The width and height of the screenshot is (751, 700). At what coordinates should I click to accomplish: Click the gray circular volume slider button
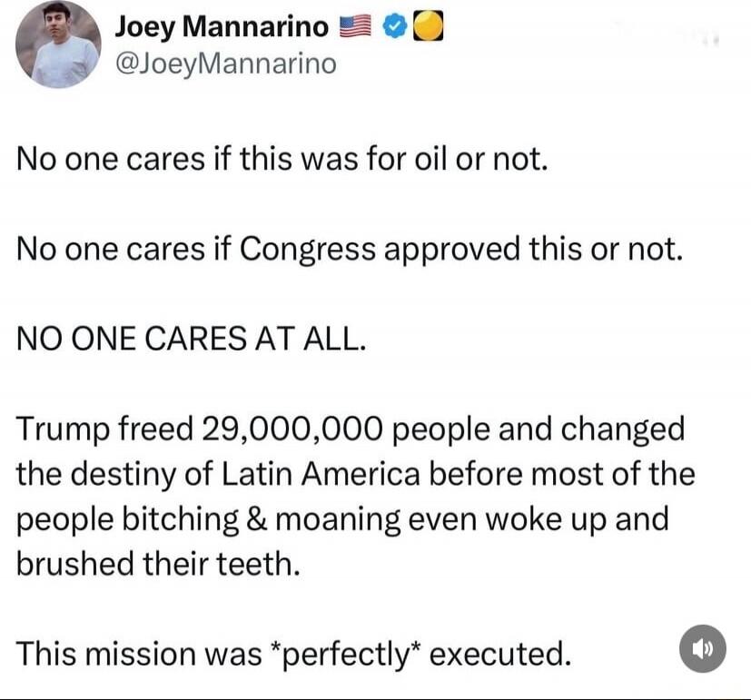click(704, 650)
